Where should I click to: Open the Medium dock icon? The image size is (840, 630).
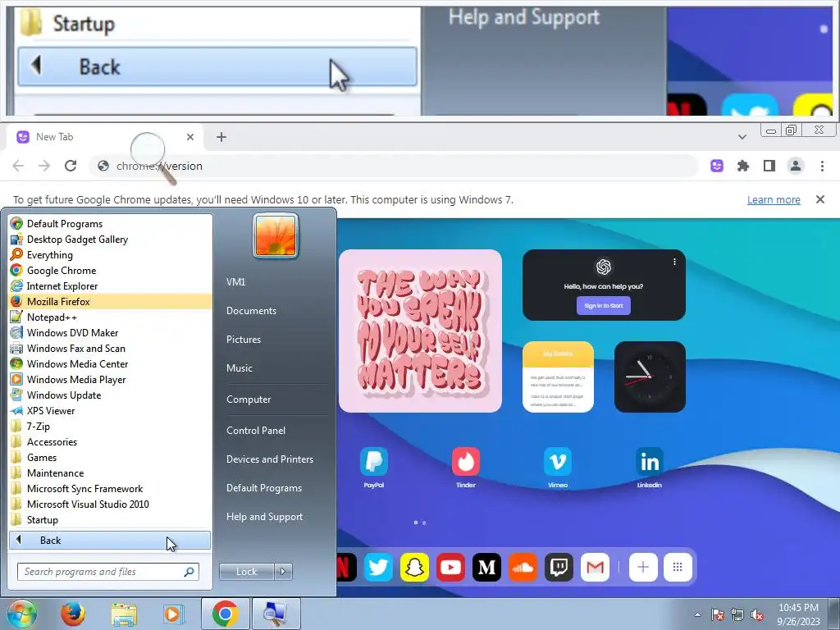tap(486, 568)
